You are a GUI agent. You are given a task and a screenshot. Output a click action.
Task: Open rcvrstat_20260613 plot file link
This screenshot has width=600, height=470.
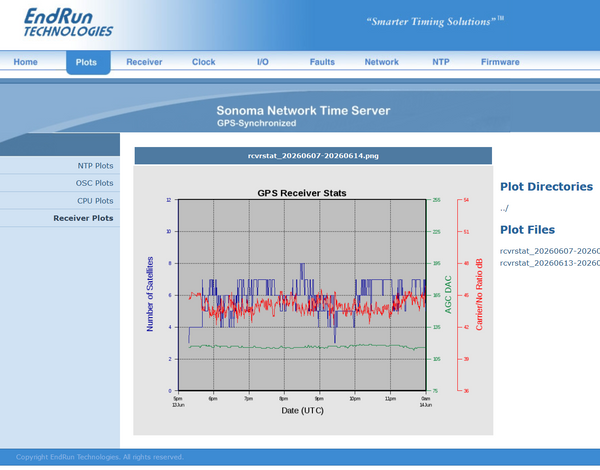(x=550, y=263)
